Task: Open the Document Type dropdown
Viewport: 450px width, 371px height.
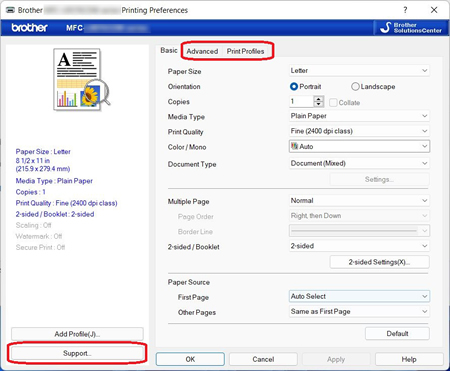Action: 359,163
